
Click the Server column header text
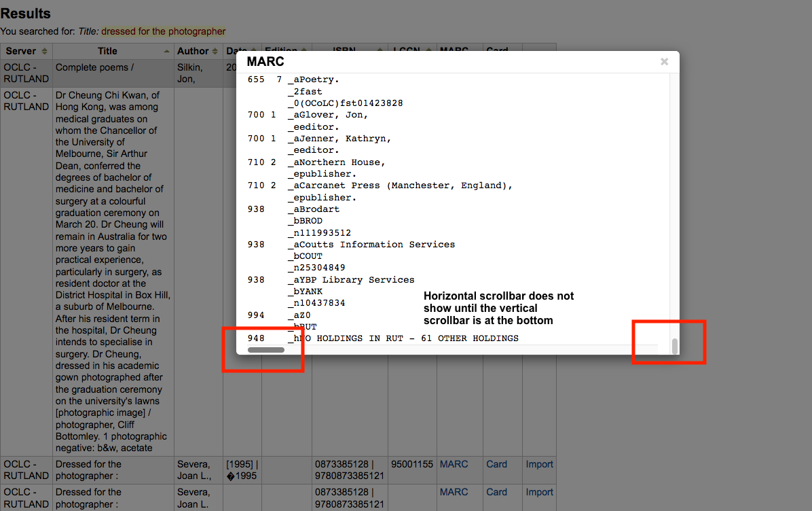20,51
